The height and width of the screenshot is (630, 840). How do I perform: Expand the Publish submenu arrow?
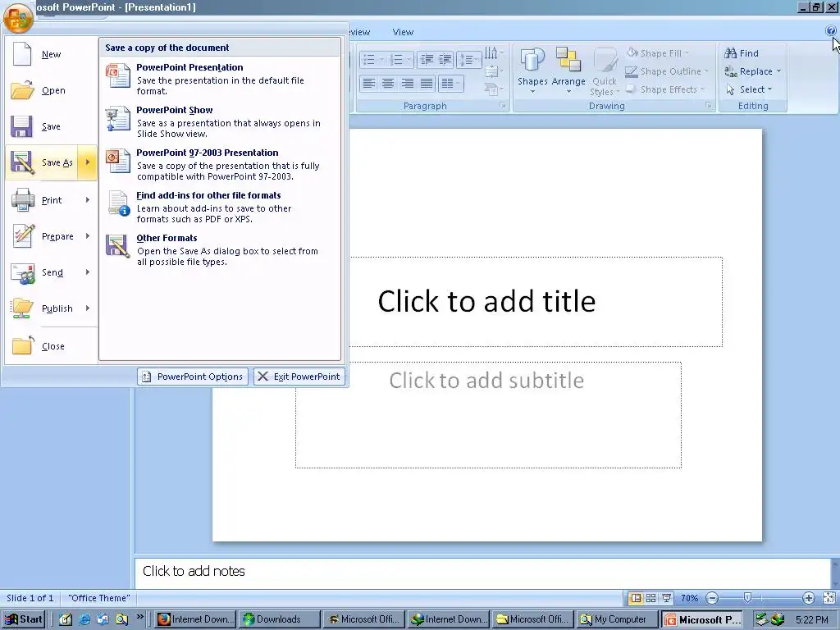click(x=87, y=308)
